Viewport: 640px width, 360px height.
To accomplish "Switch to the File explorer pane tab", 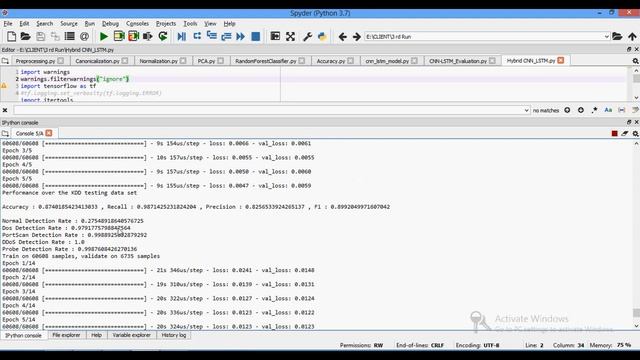I will pos(66,335).
